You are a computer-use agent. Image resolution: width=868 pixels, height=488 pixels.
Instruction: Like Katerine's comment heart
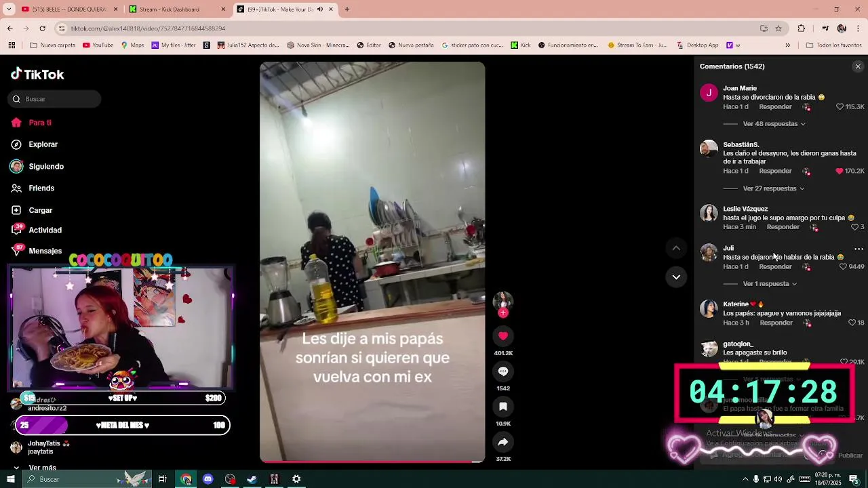coord(852,323)
